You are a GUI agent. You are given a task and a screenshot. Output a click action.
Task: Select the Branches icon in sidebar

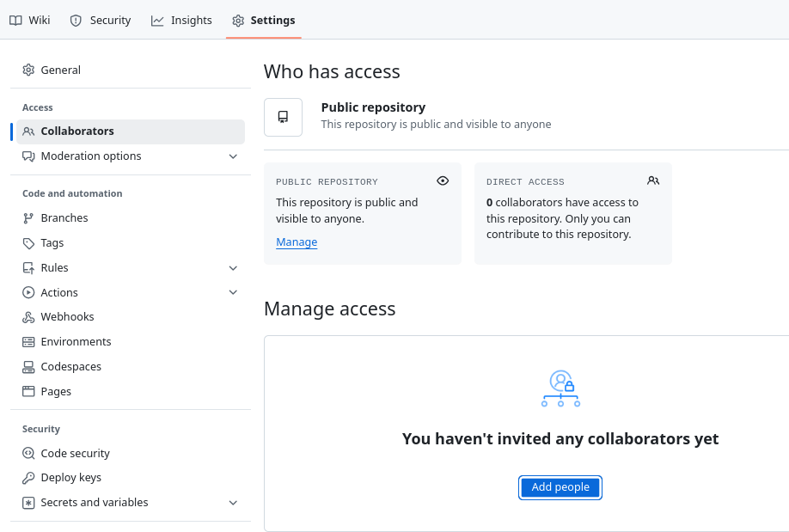[28, 217]
